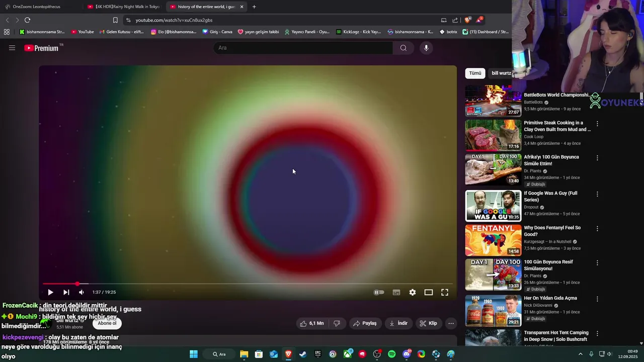Open options for 100 Gün Boyunca Resif video
Viewport: 644px width, 362px height.
[597, 263]
